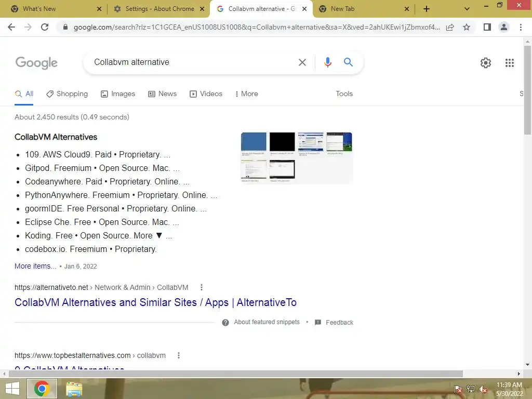Open options for the alternativeto.net result

click(202, 287)
